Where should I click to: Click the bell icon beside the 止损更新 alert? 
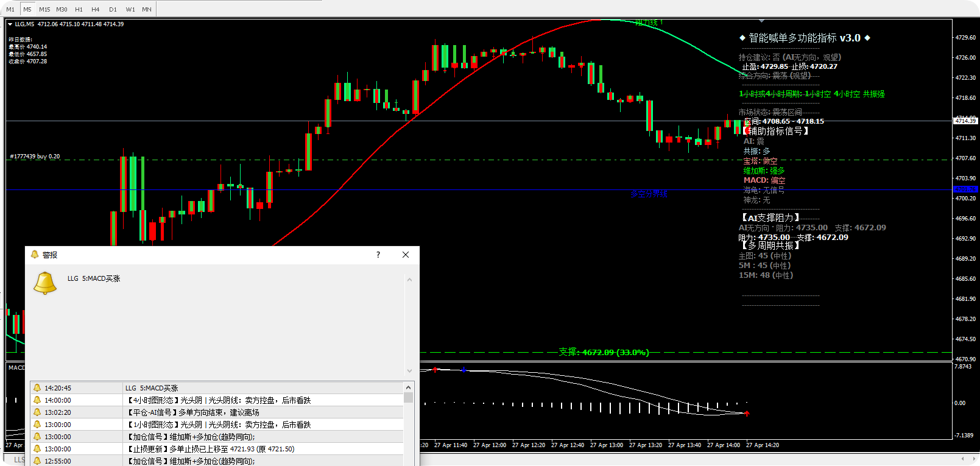tap(37, 449)
